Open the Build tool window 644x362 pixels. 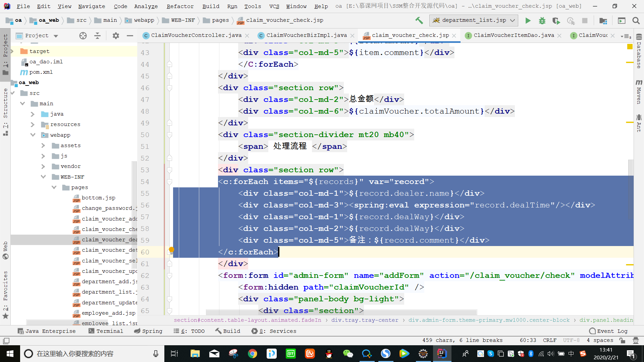(x=228, y=331)
